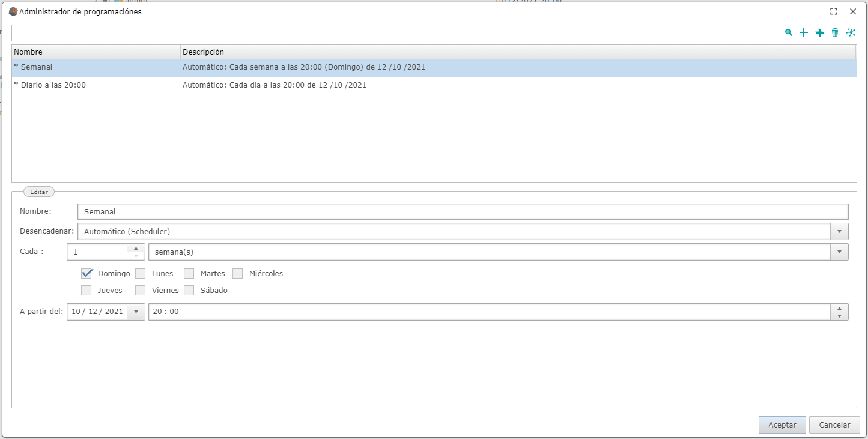This screenshot has width=868, height=439.
Task: Toggle fullscreen for the dialog
Action: (x=834, y=11)
